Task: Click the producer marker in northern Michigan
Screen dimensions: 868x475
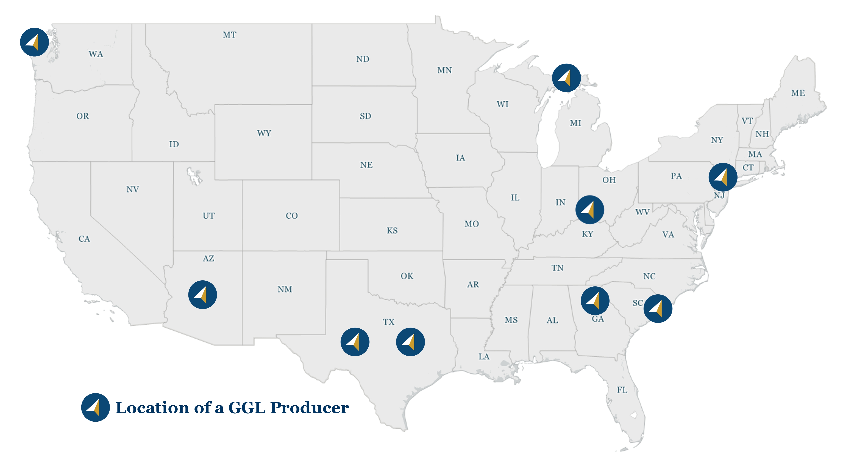Action: click(566, 78)
